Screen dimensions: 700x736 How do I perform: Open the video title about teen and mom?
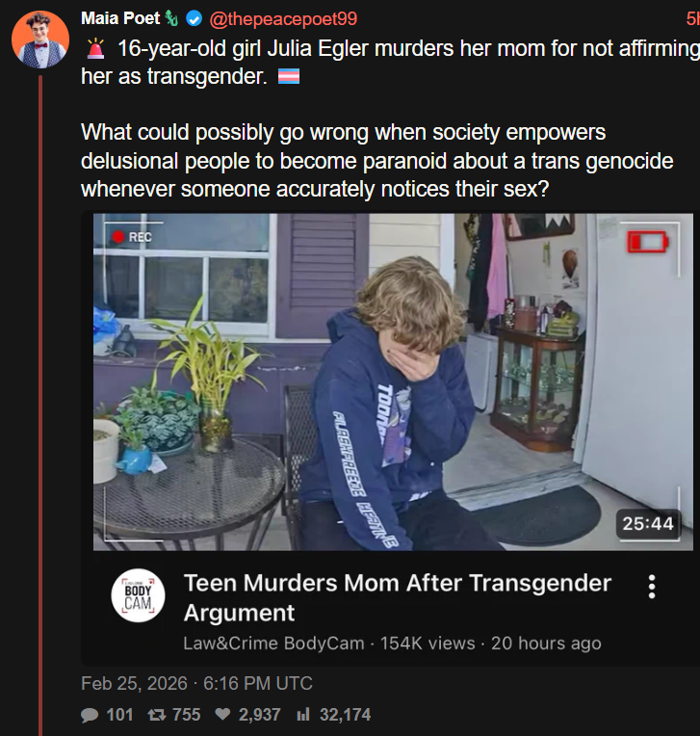pos(398,597)
